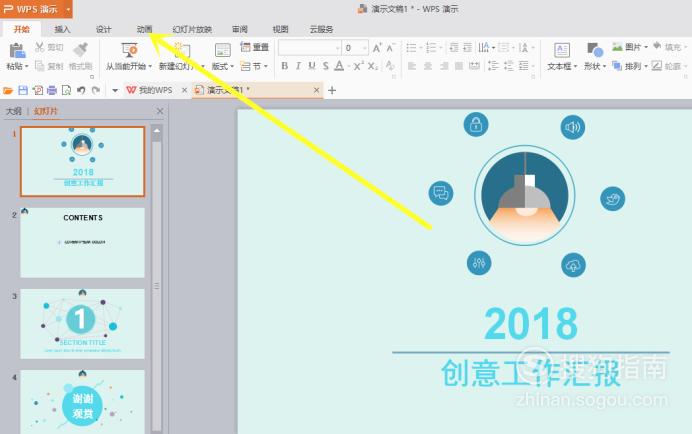The height and width of the screenshot is (434, 692).
Task: Click the Export to PDF icon
Action: point(38,91)
